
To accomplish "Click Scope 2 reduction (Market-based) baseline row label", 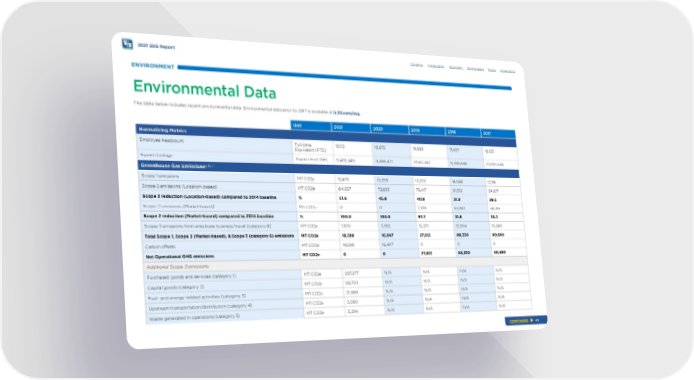I will pyautogui.click(x=209, y=216).
